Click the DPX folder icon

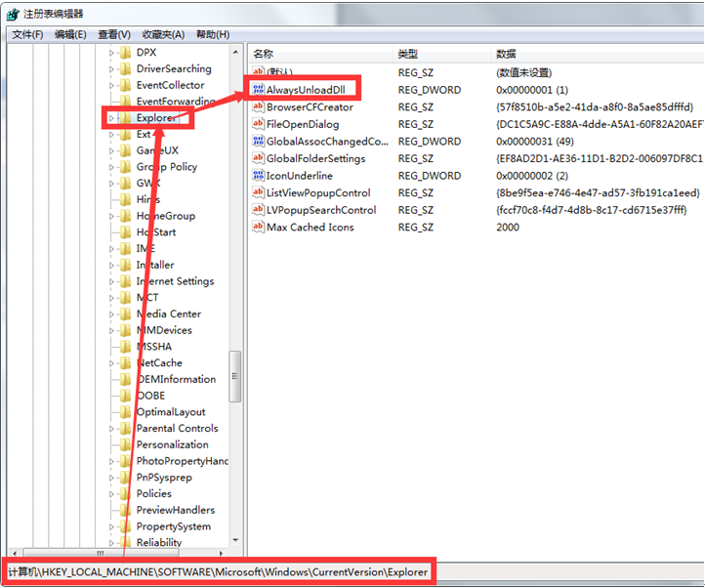[x=125, y=53]
